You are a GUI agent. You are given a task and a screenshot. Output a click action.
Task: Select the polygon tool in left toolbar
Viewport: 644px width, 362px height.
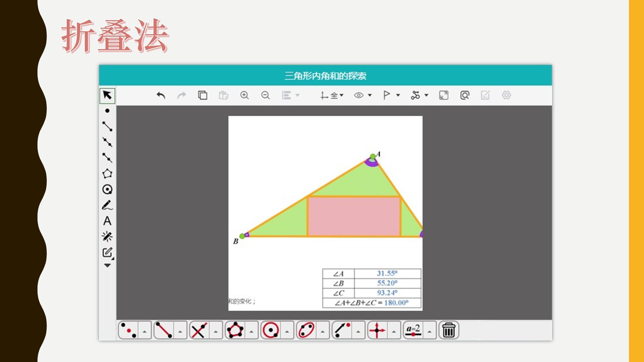click(107, 173)
